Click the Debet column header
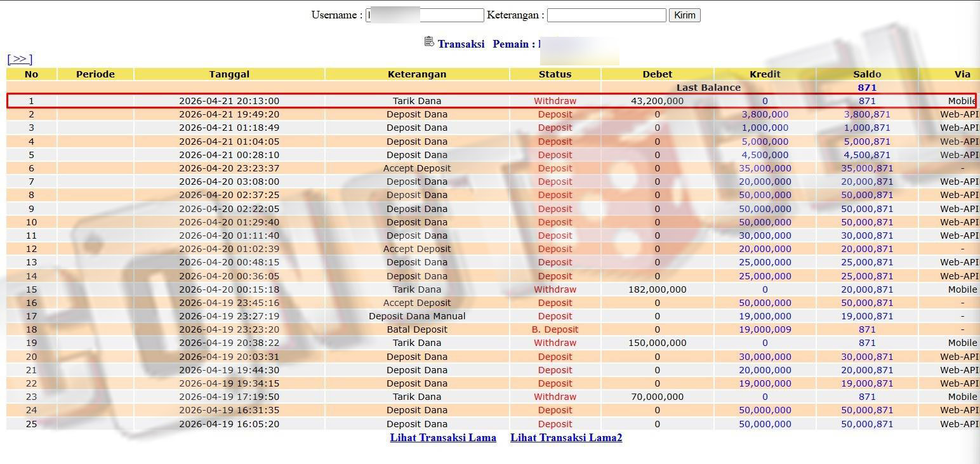The image size is (980, 464). pyautogui.click(x=657, y=74)
